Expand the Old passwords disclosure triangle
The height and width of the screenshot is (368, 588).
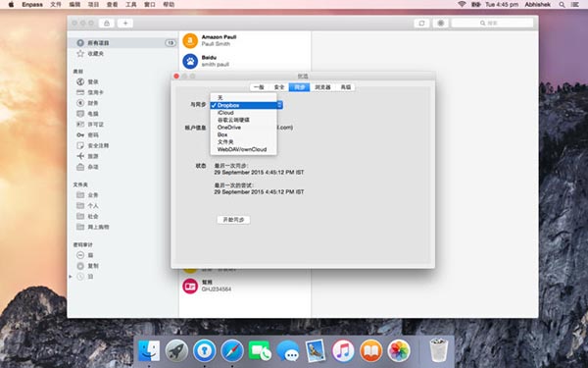pos(71,277)
